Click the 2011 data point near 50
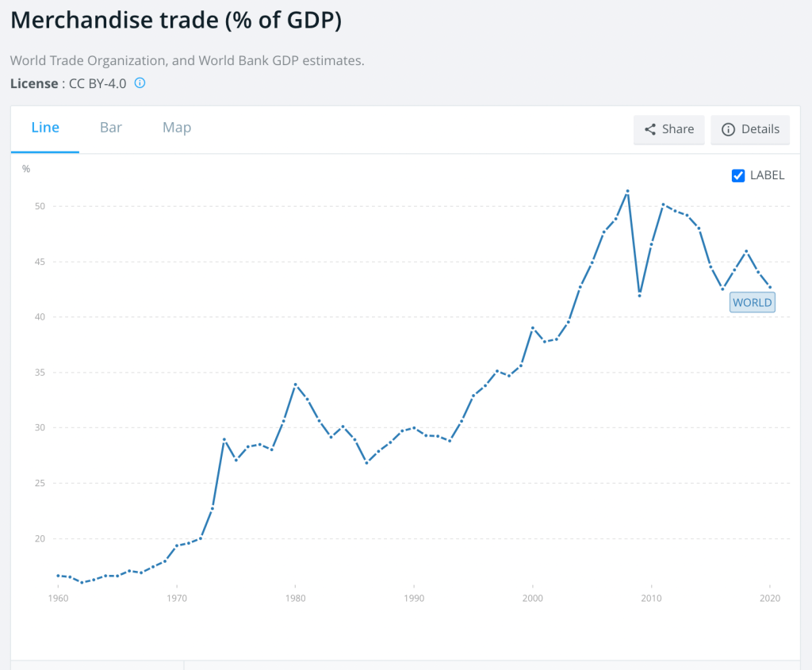812x670 pixels. coord(663,205)
